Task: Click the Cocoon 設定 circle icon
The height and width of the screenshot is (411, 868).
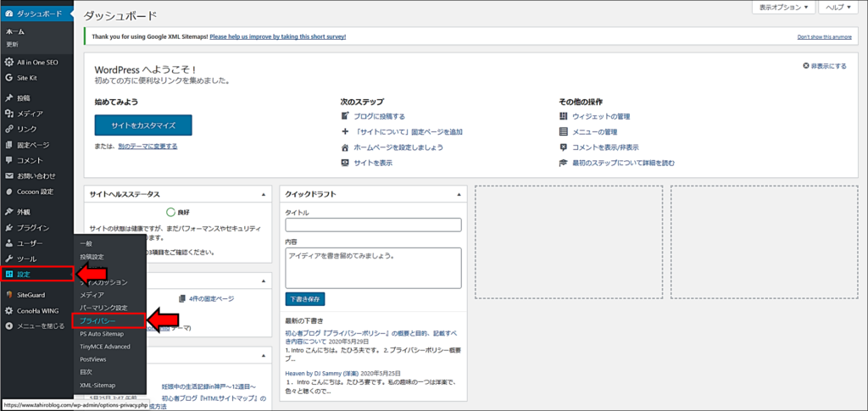Action: coord(8,192)
